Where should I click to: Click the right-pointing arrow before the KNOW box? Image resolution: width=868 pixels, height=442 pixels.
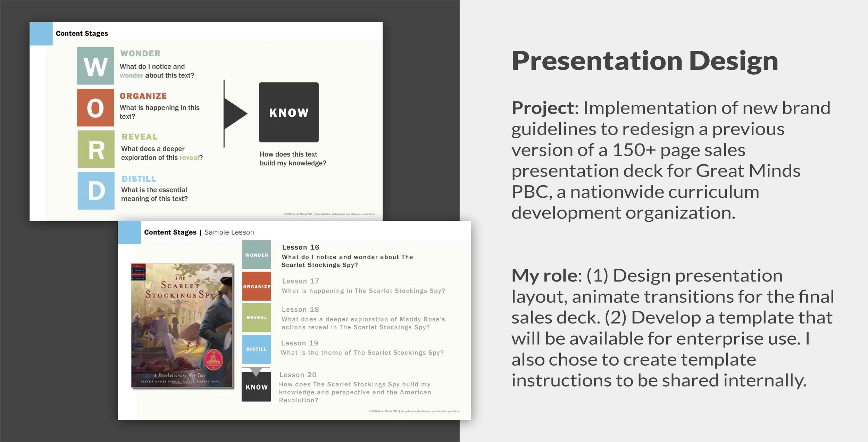coord(235,113)
